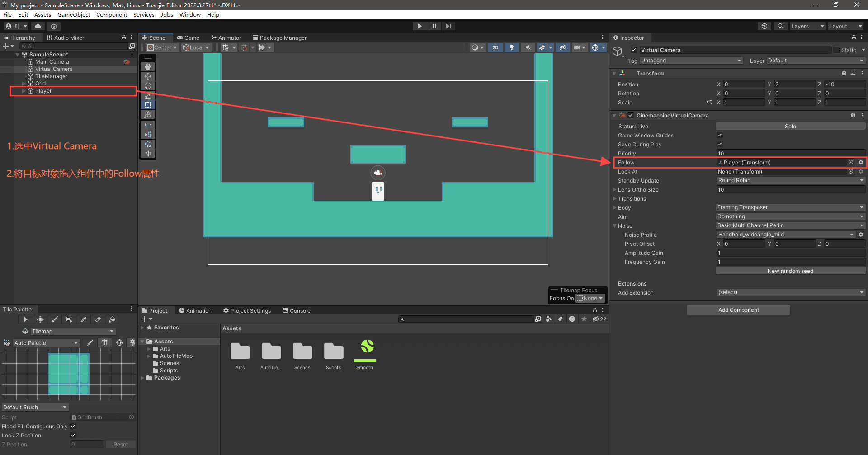The width and height of the screenshot is (868, 455).
Task: Switch to the Package Manager tab
Action: [279, 38]
